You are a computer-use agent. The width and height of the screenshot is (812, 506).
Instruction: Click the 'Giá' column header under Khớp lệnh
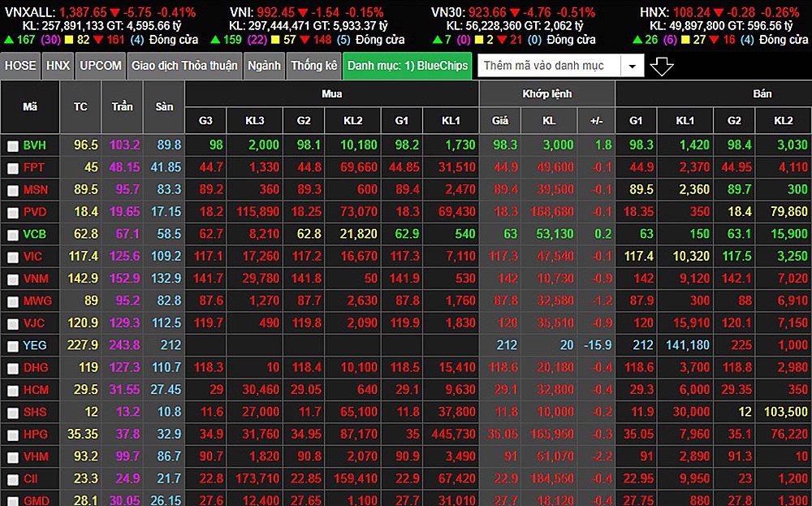coord(499,121)
